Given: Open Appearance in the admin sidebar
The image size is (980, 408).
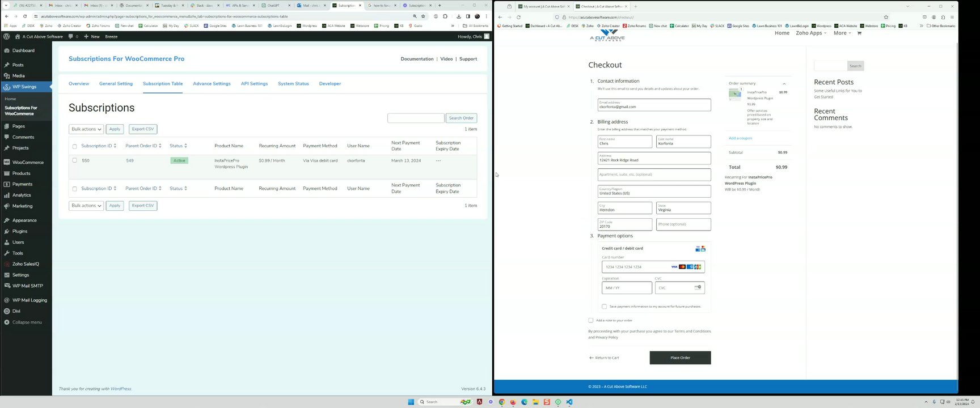Looking at the screenshot, I should 24,220.
